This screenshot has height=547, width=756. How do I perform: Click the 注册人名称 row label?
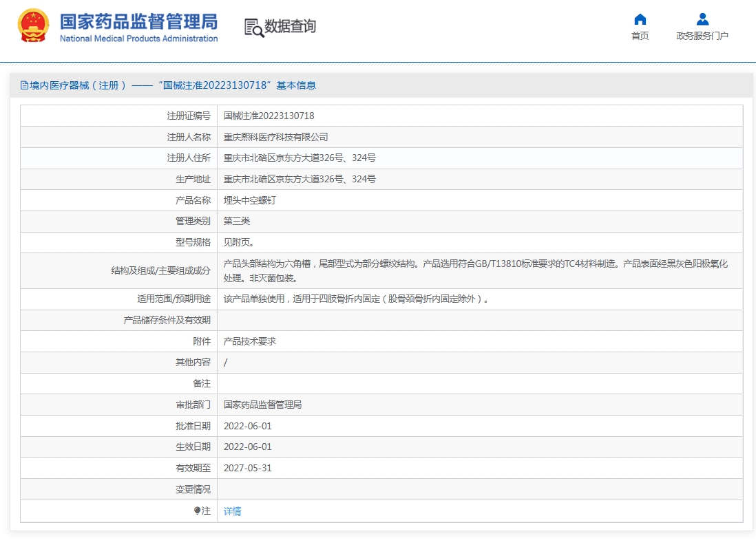(x=189, y=137)
